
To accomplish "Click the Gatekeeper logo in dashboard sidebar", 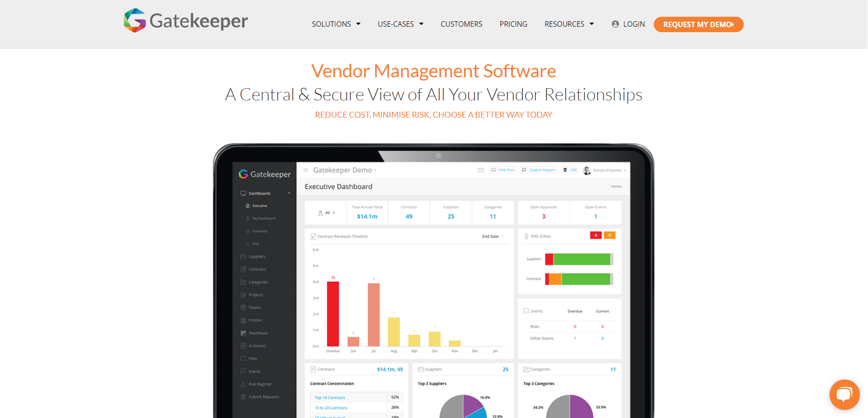I will 265,174.
